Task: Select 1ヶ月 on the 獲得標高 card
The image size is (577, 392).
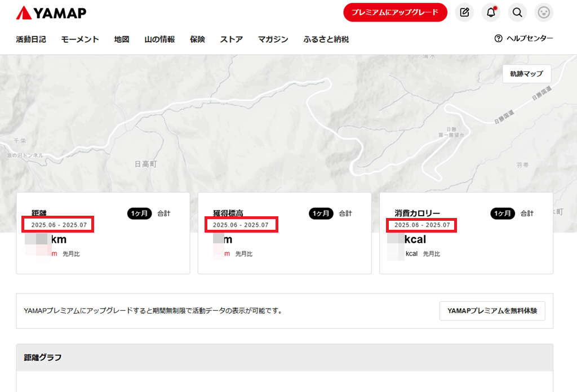Action: (321, 213)
